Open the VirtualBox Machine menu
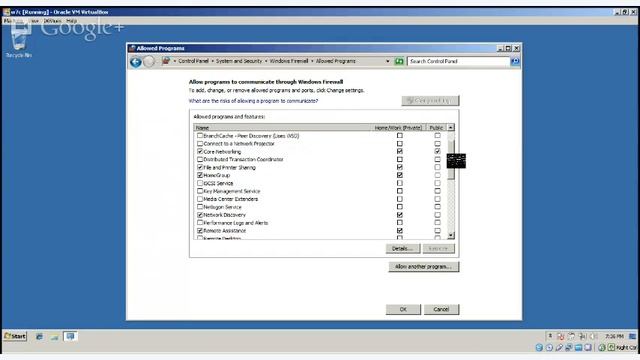 [x=13, y=21]
